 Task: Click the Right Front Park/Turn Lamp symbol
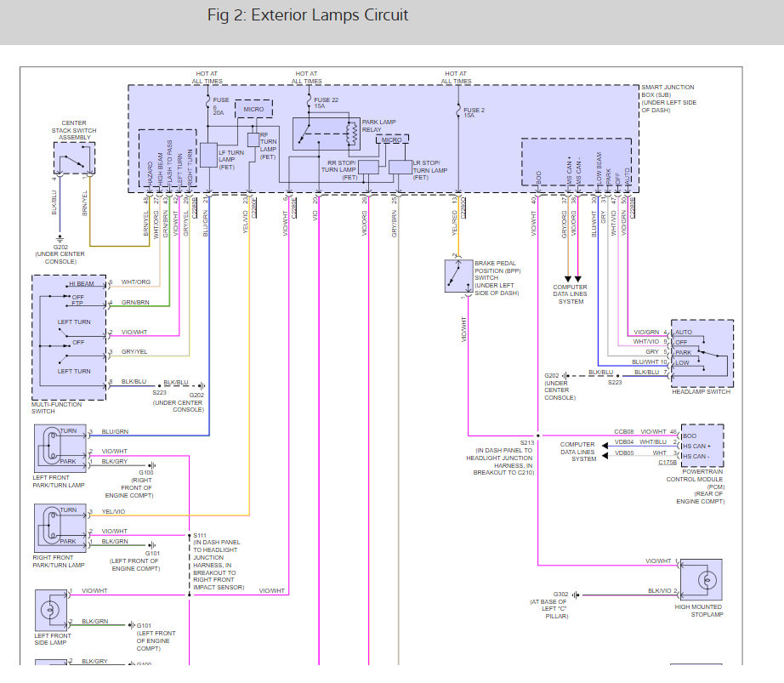(x=60, y=528)
